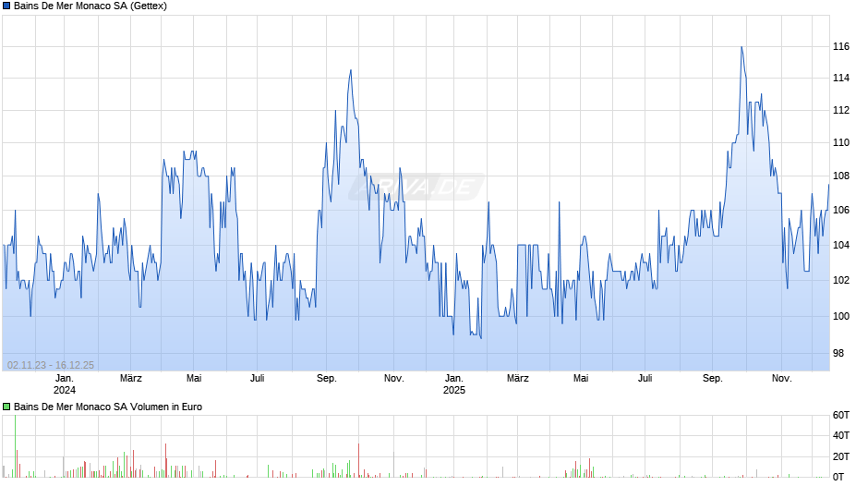Click the September 2024 price peak near 114
The width and height of the screenshot is (868, 486).
350,70
